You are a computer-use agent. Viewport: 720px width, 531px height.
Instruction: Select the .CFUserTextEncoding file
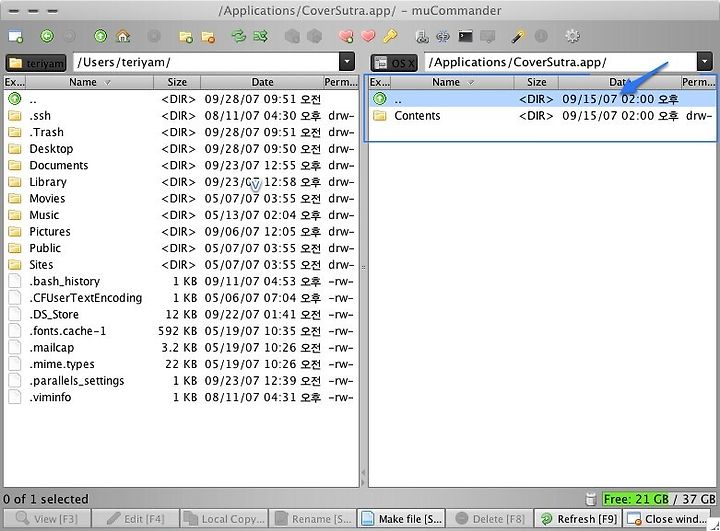[181, 298]
